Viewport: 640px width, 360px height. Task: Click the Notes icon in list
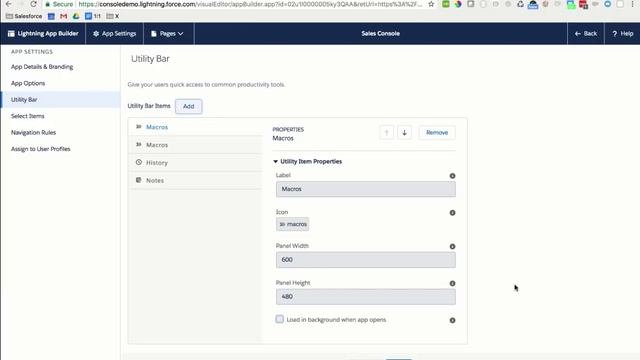pos(139,180)
